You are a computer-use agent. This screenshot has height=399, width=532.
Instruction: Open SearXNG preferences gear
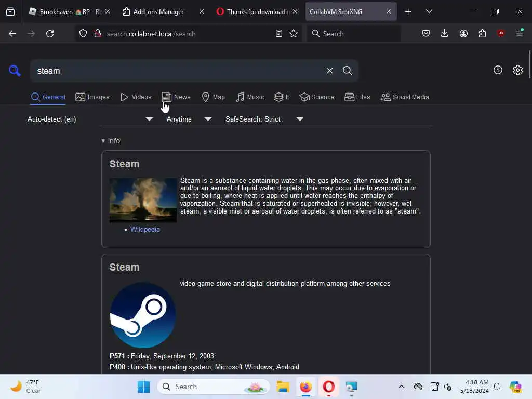coord(517,70)
